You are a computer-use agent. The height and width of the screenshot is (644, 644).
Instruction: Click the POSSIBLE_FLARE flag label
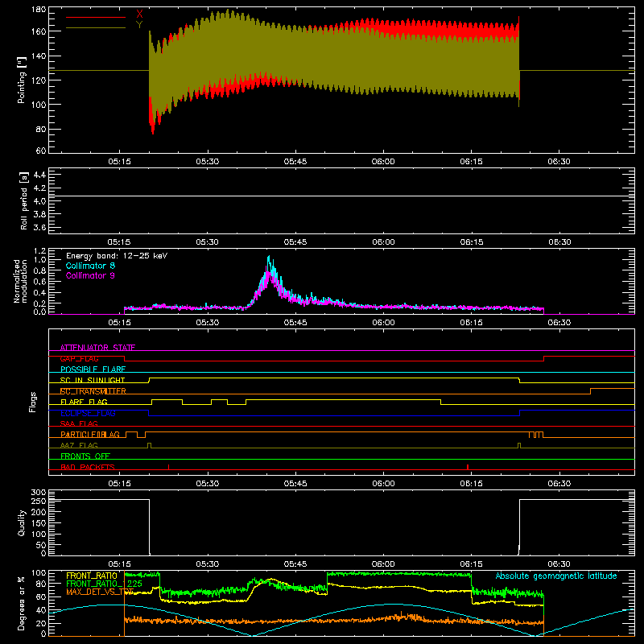click(x=93, y=369)
